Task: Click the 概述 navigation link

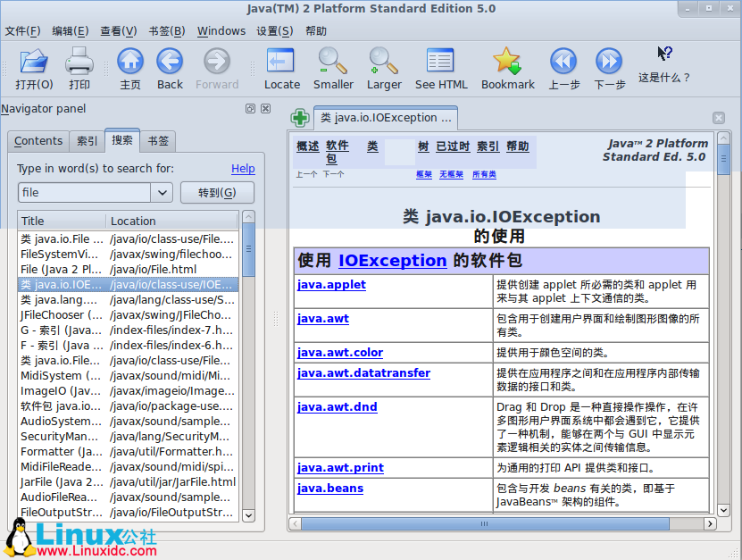Action: point(307,146)
